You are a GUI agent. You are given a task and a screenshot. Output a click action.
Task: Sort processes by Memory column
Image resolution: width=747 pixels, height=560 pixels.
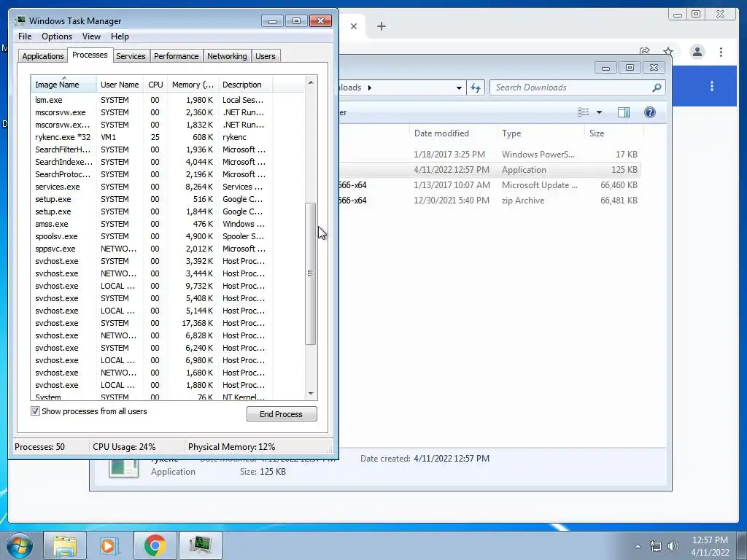(x=193, y=85)
